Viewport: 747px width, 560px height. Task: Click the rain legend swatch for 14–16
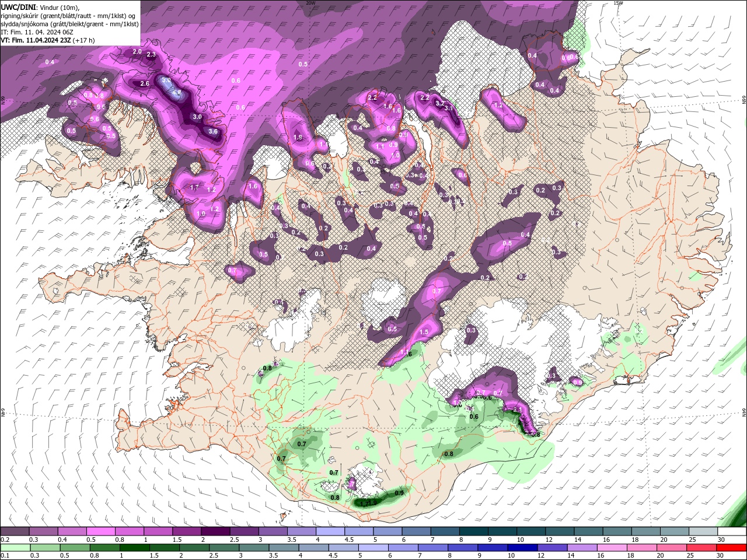tap(582, 548)
